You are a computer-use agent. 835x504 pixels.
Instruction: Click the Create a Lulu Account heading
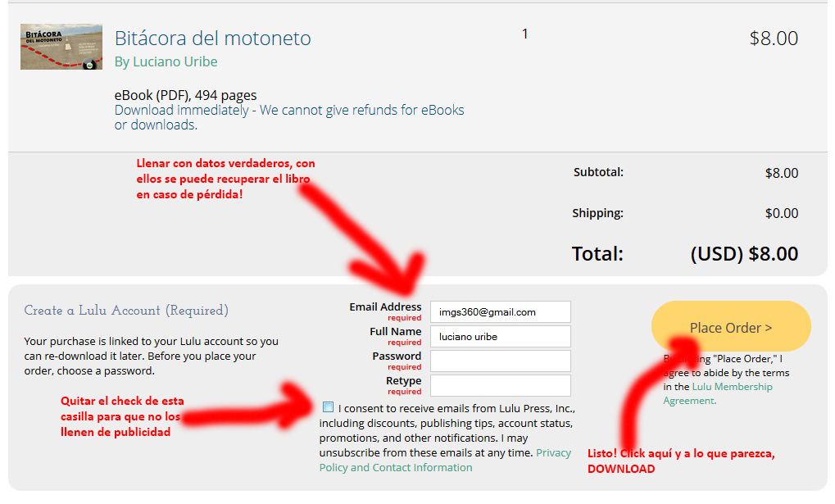126,311
